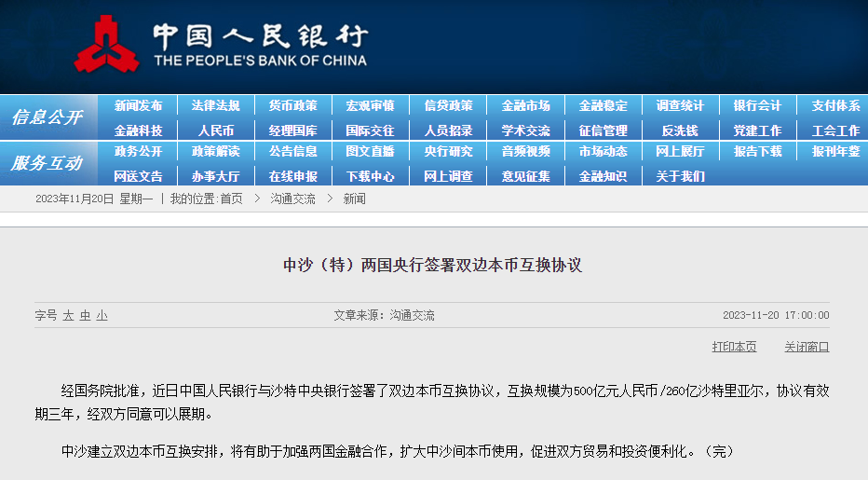Image resolution: width=868 pixels, height=480 pixels.
Task: Click the article title 中沙（特）两国央行签署双边本币互换协议
Action: [432, 265]
